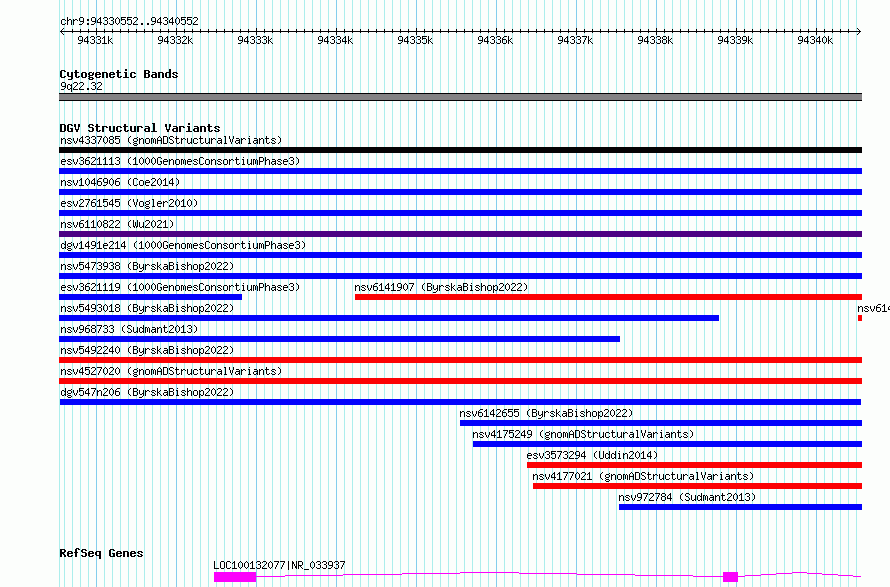
Task: Click the 9q22.32 band label
Action: click(x=81, y=86)
